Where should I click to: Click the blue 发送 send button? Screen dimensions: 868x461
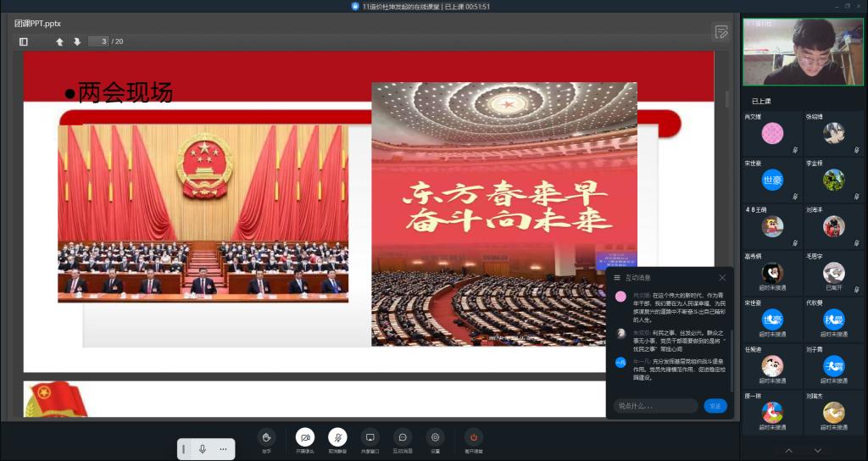(715, 406)
